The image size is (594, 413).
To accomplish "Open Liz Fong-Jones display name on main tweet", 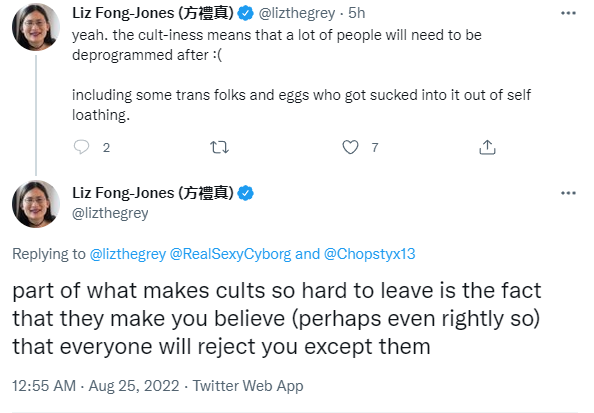I will [153, 193].
